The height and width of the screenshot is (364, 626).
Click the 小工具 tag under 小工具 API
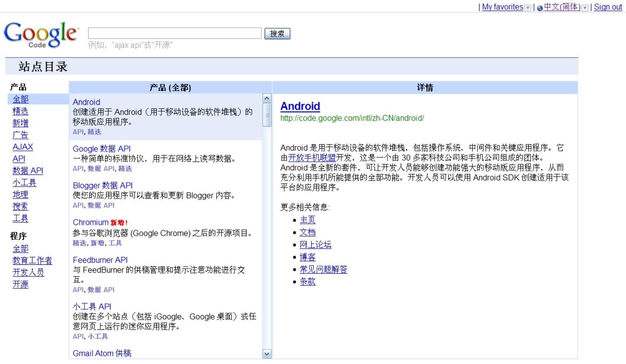(x=98, y=337)
